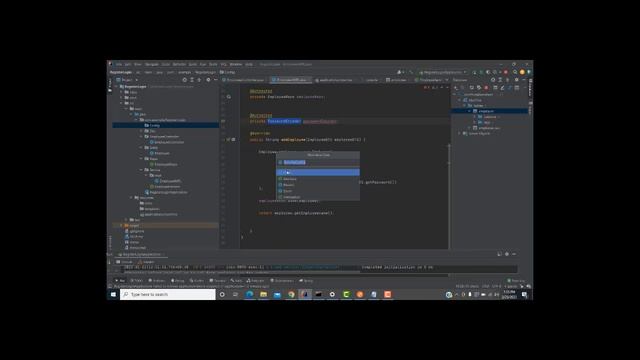This screenshot has width=640, height=360.
Task: Collapse the java folder in Project tree
Action: click(131, 114)
